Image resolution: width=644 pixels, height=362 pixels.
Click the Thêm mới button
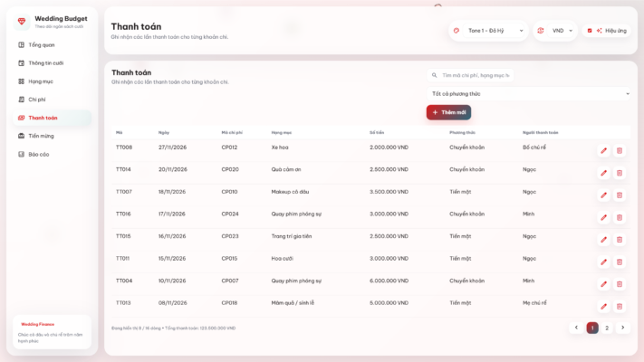[x=448, y=112]
